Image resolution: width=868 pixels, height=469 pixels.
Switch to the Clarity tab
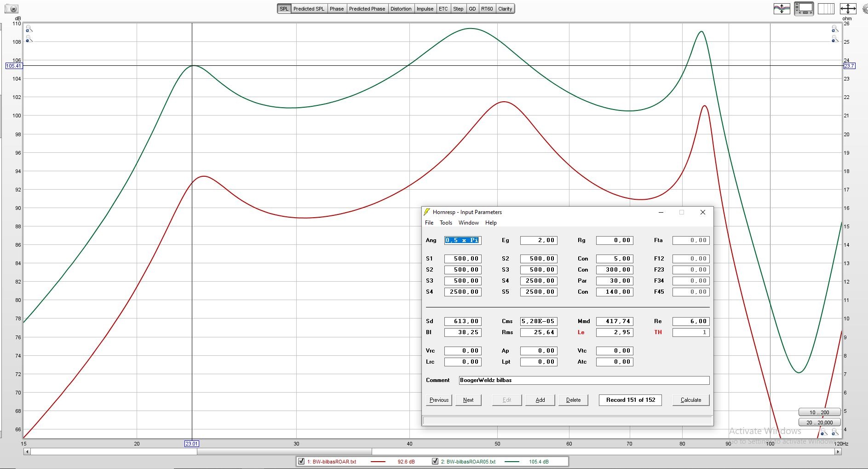(x=505, y=9)
